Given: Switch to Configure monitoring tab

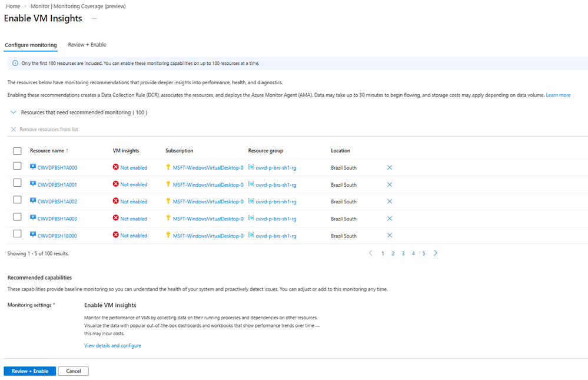Looking at the screenshot, I should (31, 45).
